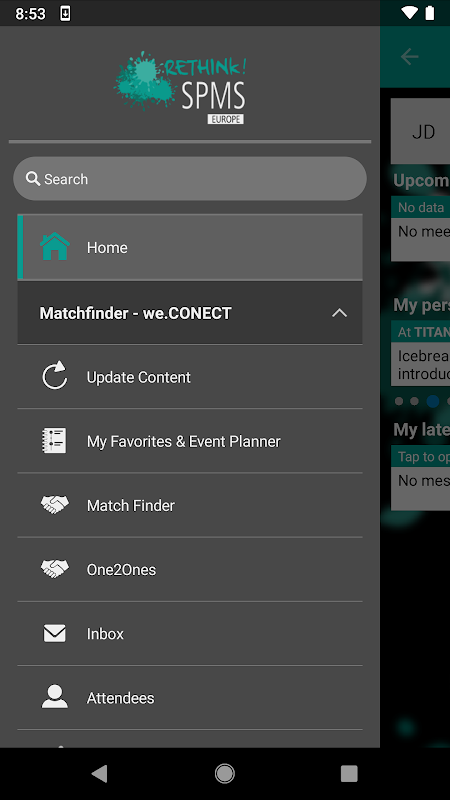Viewport: 450px width, 800px height.
Task: Focus the Search input field
Action: coord(190,179)
